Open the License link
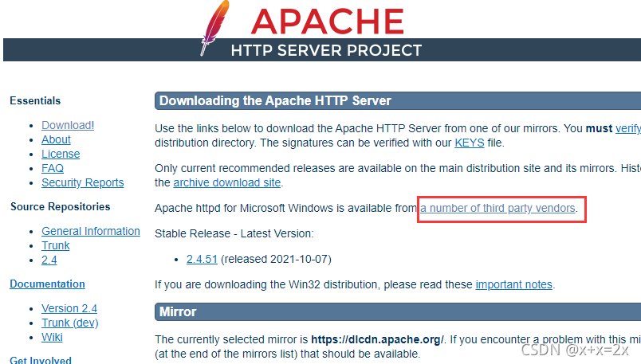This screenshot has height=364, width=641. 61,154
